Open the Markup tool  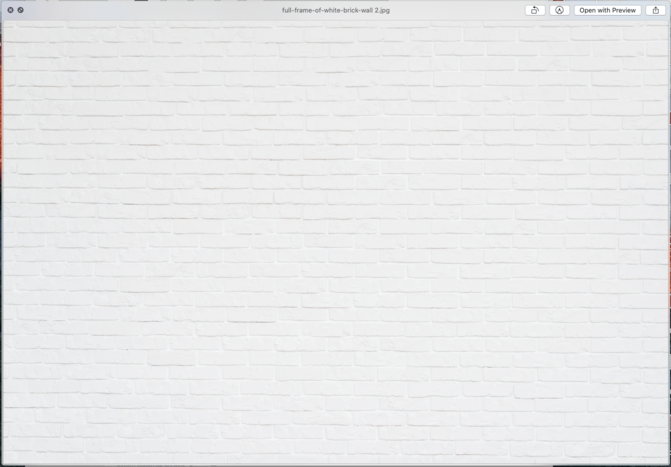pyautogui.click(x=560, y=10)
